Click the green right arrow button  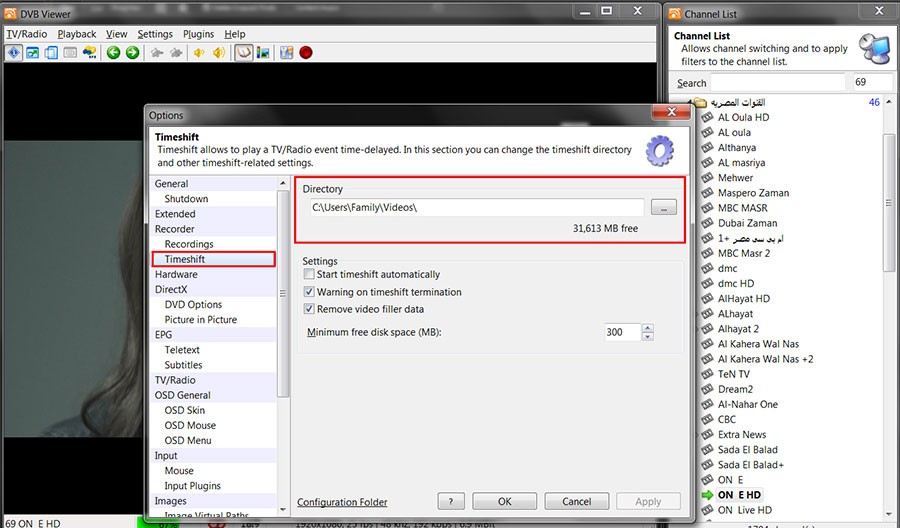coord(133,53)
